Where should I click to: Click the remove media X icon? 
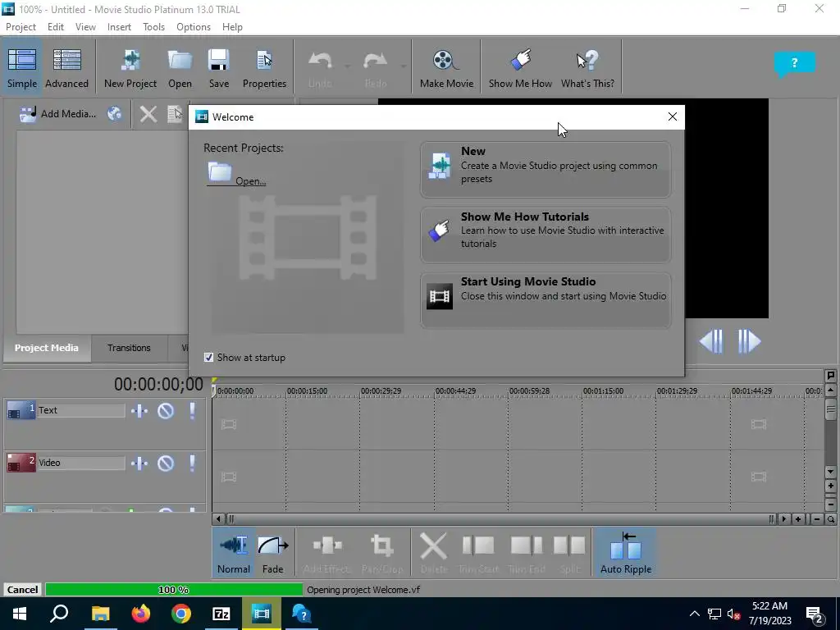148,113
